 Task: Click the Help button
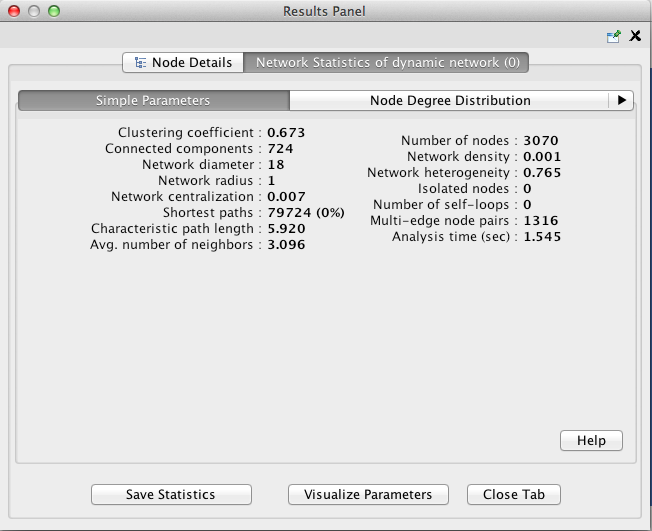click(591, 440)
